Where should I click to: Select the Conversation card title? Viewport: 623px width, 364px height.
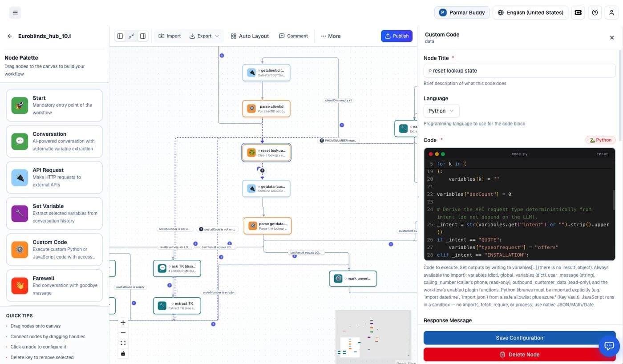pyautogui.click(x=49, y=134)
